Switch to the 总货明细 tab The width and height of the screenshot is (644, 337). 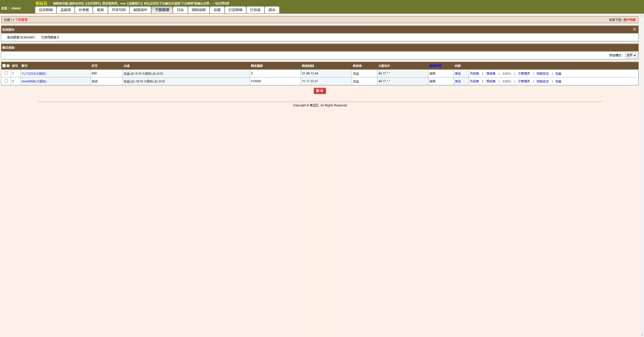pos(46,10)
